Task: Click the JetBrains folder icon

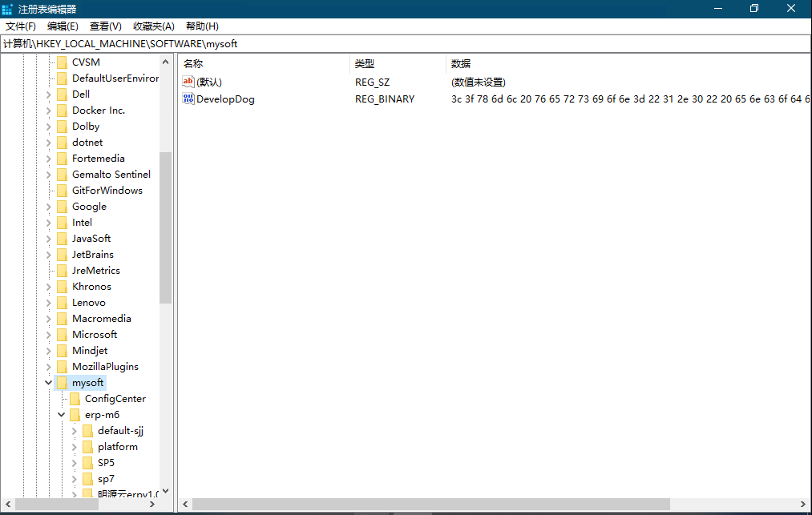Action: point(62,255)
